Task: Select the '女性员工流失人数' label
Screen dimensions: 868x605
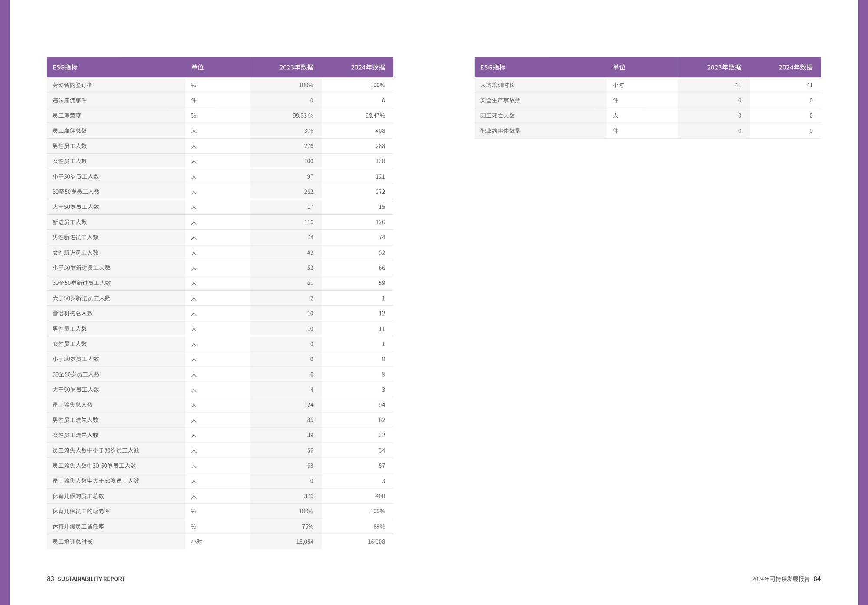Action: pos(76,435)
